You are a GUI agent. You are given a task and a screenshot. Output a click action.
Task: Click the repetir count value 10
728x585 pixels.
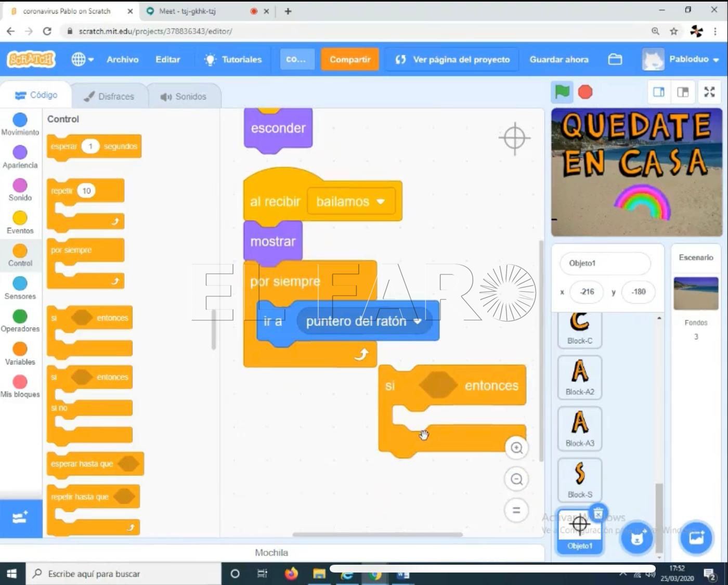(x=86, y=191)
